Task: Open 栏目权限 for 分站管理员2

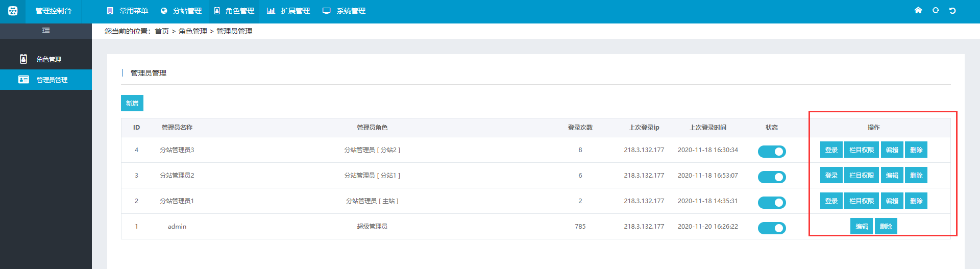Action: click(x=862, y=175)
